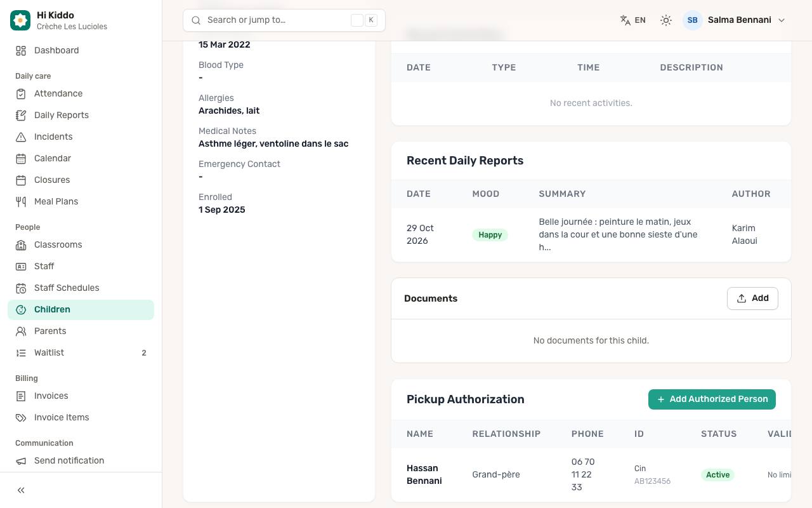Open Daily Reports page
The height and width of the screenshot is (508, 812).
(x=81, y=115)
